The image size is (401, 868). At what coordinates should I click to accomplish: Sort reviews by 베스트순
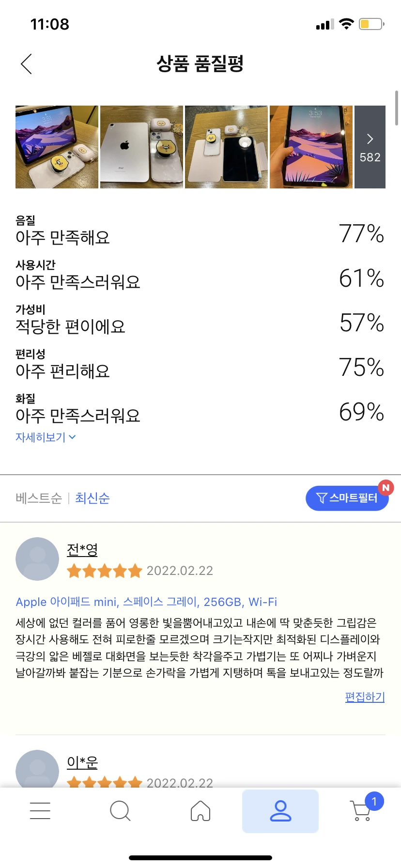(x=39, y=498)
